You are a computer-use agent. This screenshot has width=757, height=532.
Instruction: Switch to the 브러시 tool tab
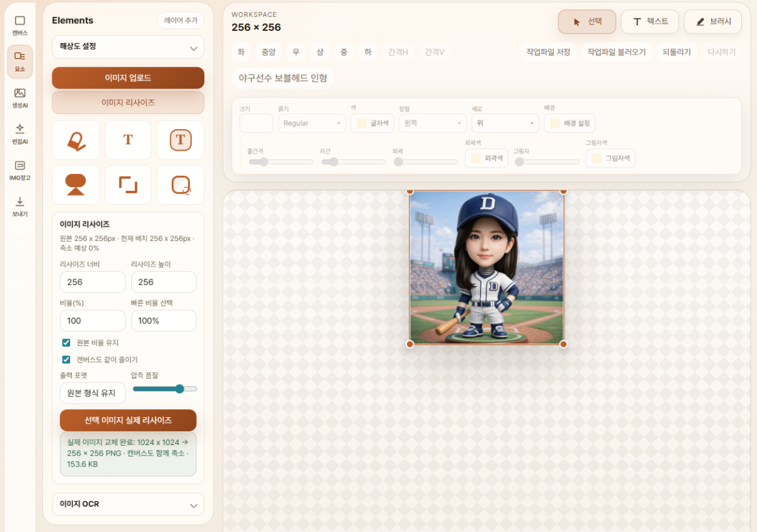click(713, 21)
